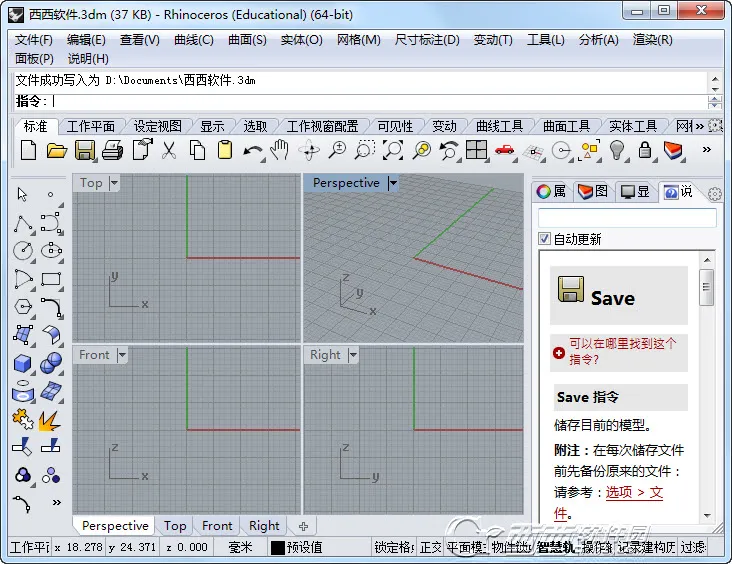
Task: Click the Lock padlock icon
Action: point(645,150)
